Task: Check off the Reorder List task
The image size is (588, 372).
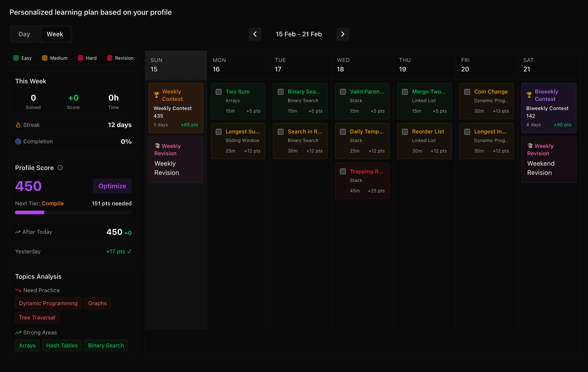Action: pos(405,132)
